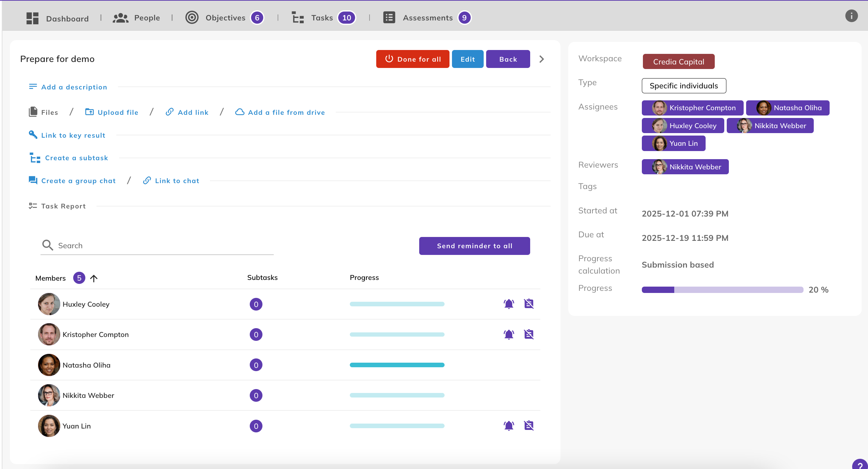Click the reminder bell for Huxley Cooley
868x469 pixels.
(x=509, y=304)
